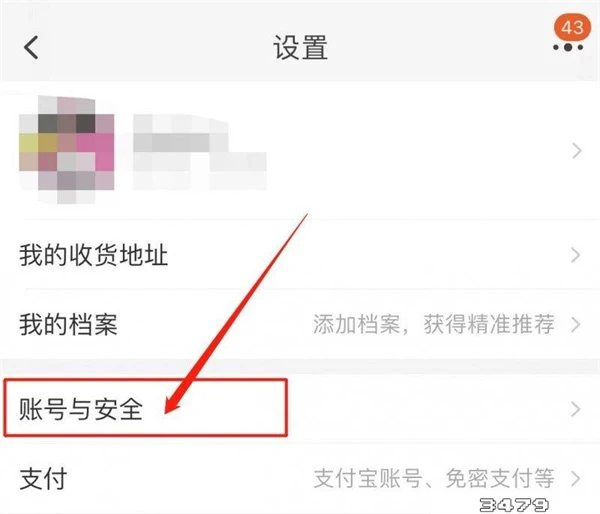Tap the 设置 page title
The width and height of the screenshot is (600, 514).
[300, 47]
